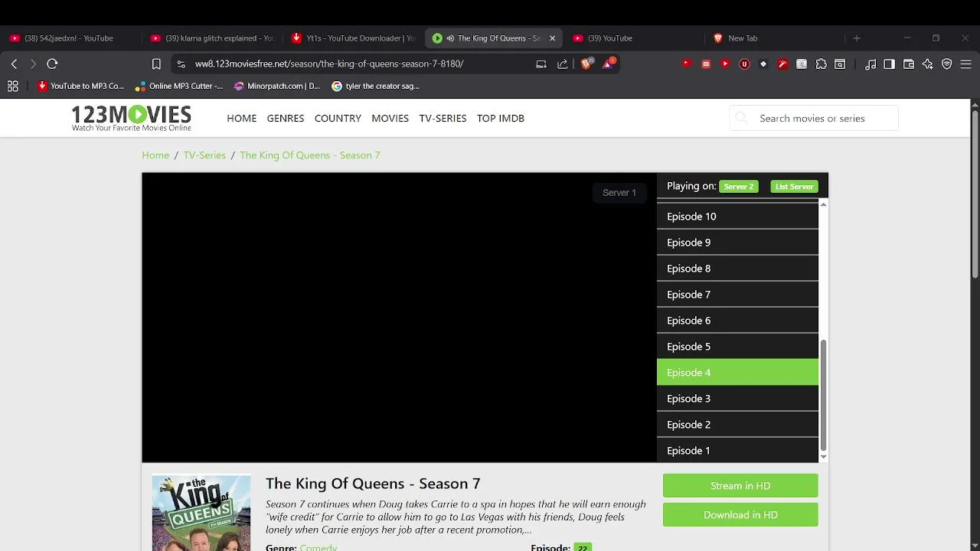Share this page via the share icon

[x=563, y=64]
